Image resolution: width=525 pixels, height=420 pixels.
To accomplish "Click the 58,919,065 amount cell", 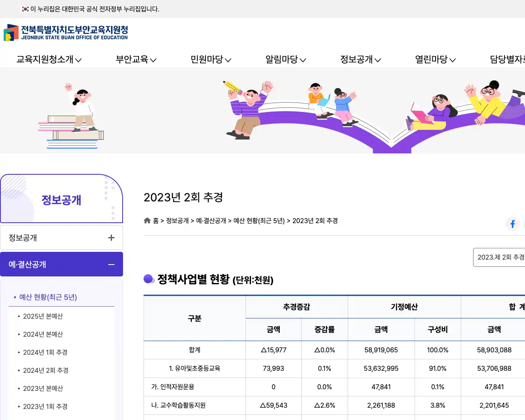I will tap(381, 350).
